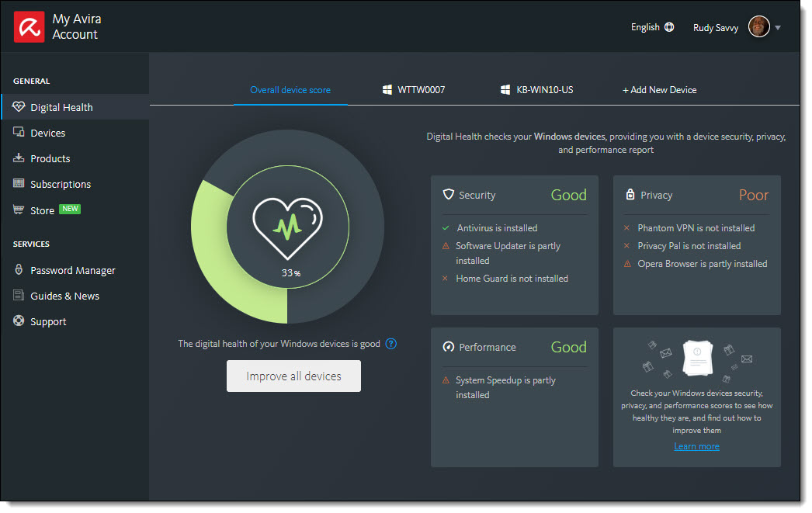Click warning triangle beside Opera Browser
The height and width of the screenshot is (513, 812).
pos(627,264)
